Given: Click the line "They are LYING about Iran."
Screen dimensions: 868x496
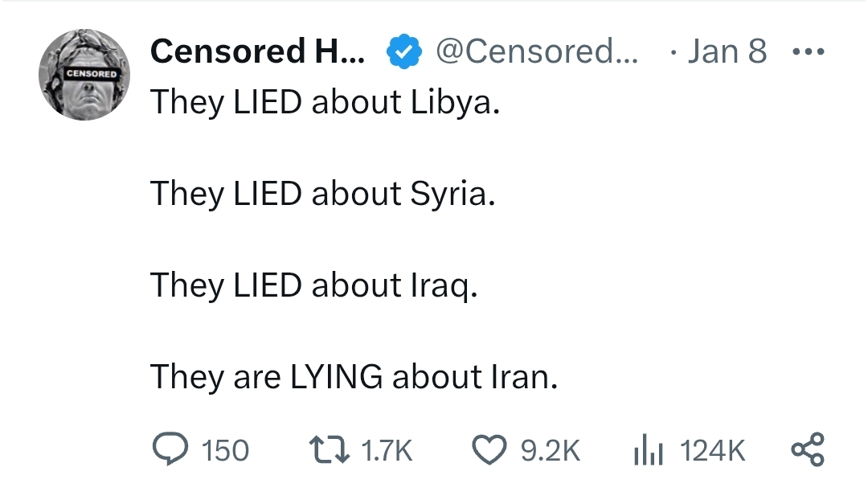Looking at the screenshot, I should (x=354, y=376).
